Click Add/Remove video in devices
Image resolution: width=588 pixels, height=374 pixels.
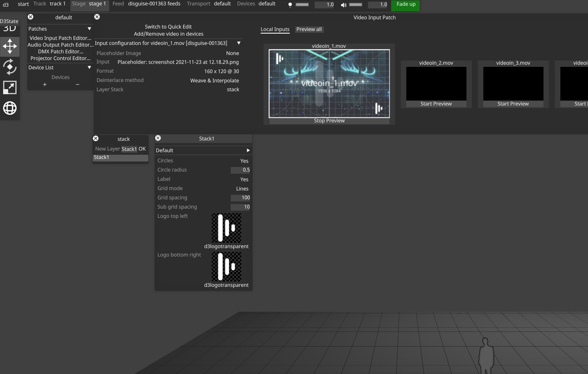click(168, 34)
